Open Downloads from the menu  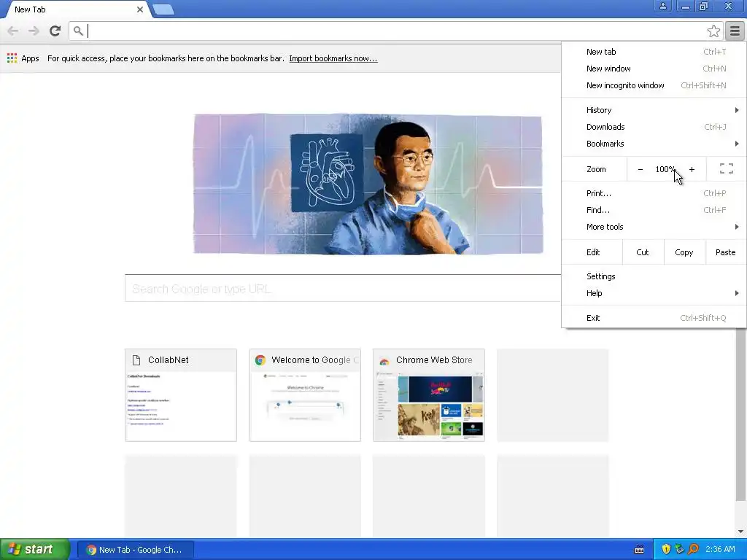pyautogui.click(x=654, y=127)
